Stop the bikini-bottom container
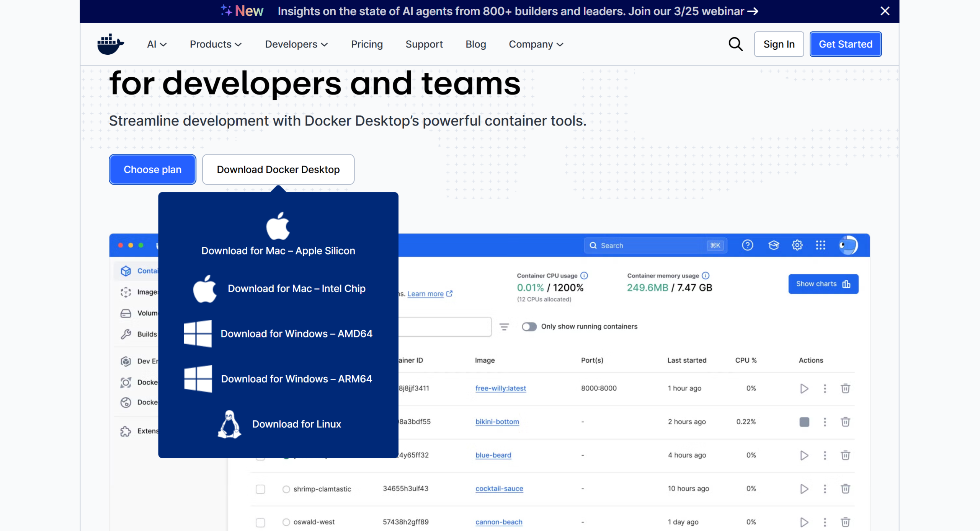Image resolution: width=980 pixels, height=531 pixels. [804, 422]
